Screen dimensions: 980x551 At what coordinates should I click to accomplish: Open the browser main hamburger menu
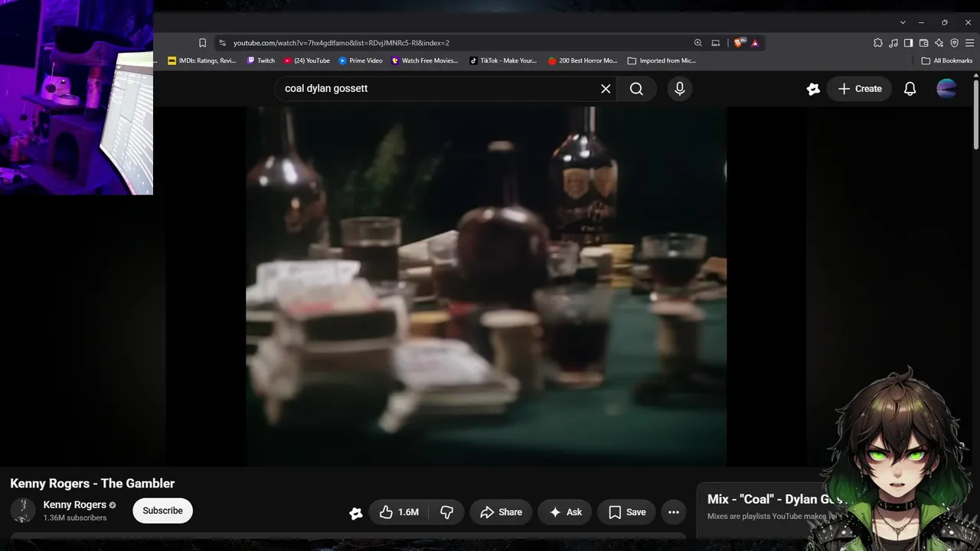(x=969, y=43)
